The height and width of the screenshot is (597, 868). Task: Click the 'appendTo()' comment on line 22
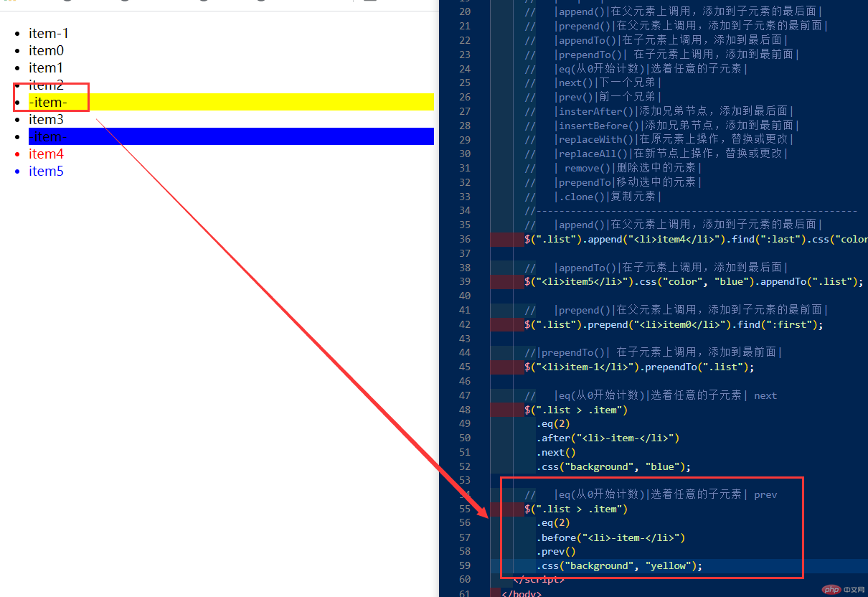(656, 40)
